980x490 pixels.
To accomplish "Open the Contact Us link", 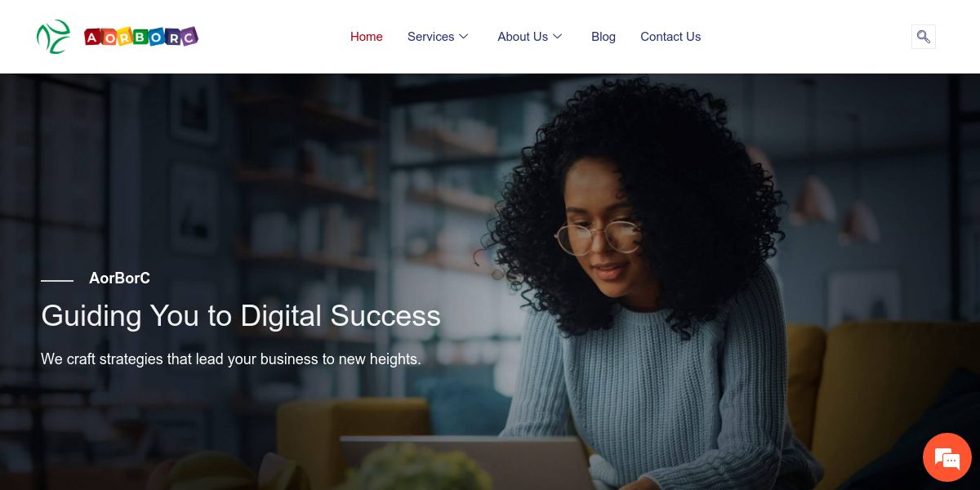I will 670,37.
